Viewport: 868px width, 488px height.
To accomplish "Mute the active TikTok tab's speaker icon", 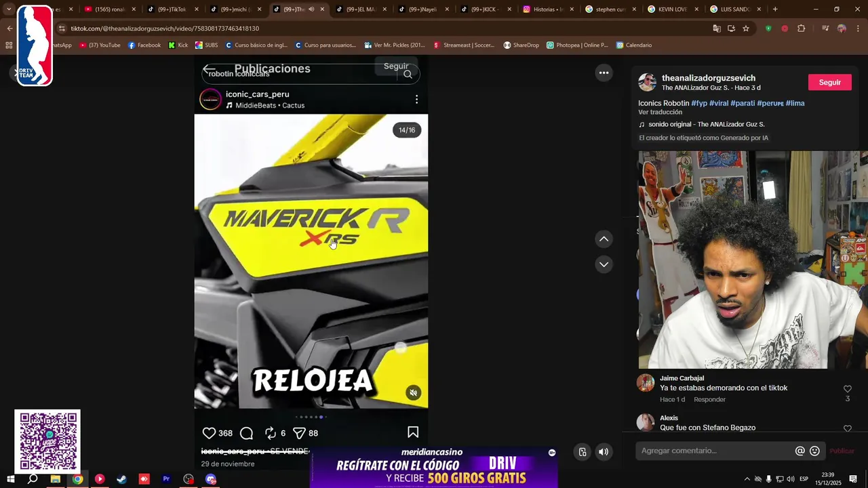I will click(x=311, y=9).
